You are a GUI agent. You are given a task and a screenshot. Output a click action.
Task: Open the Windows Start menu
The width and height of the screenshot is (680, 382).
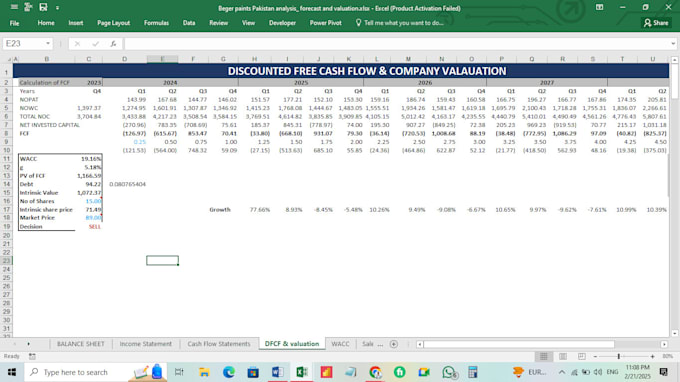coord(12,372)
